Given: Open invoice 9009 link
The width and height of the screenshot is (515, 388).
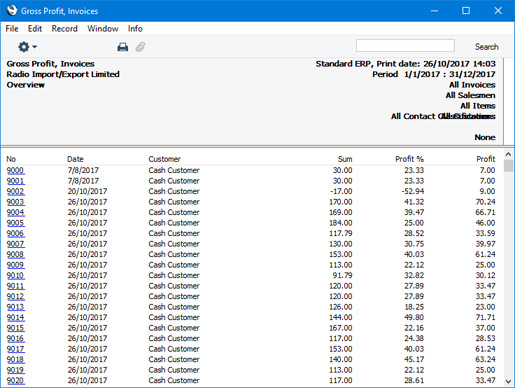Looking at the screenshot, I should 15,265.
